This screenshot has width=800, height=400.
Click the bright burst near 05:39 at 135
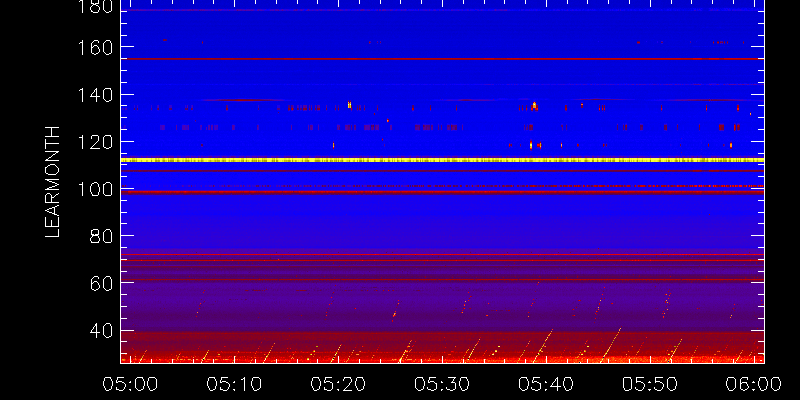tap(534, 106)
